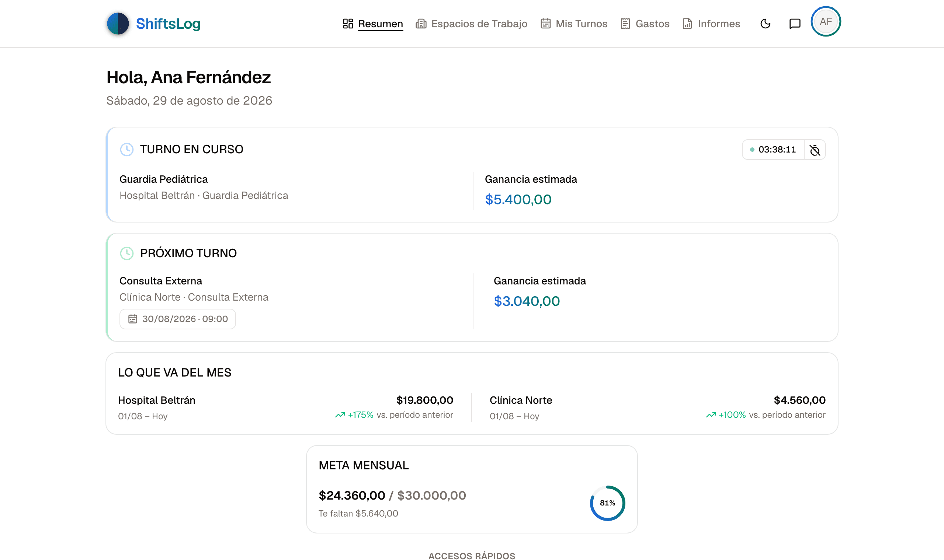Click the $24.360,00 monthly goal amount
944x560 pixels.
[352, 496]
